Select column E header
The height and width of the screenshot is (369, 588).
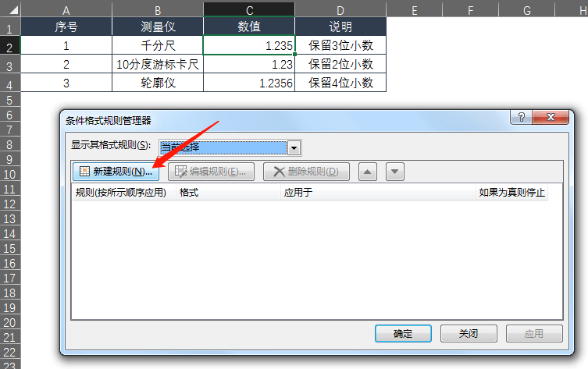coord(415,9)
